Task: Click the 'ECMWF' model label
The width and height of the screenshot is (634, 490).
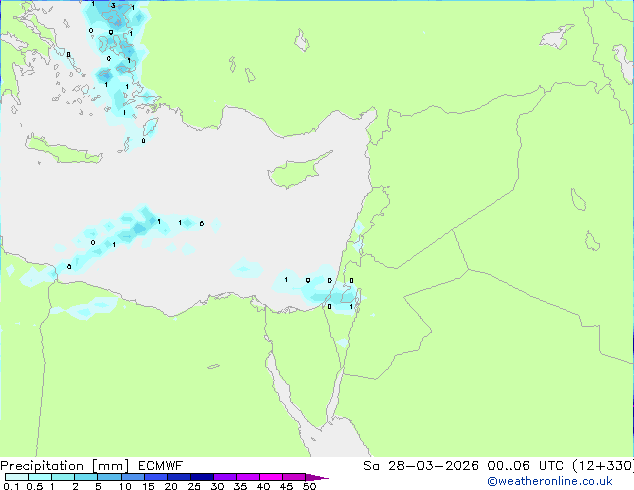Action: (x=161, y=466)
